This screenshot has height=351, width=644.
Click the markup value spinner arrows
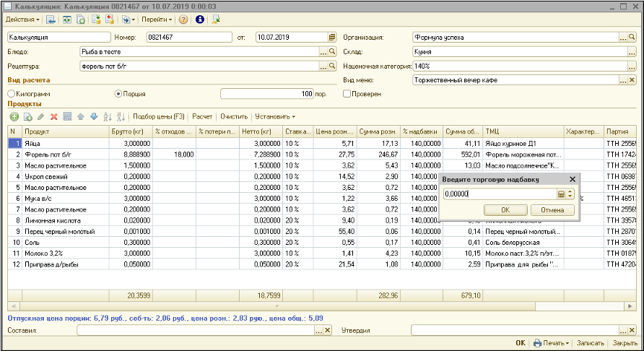tap(570, 194)
